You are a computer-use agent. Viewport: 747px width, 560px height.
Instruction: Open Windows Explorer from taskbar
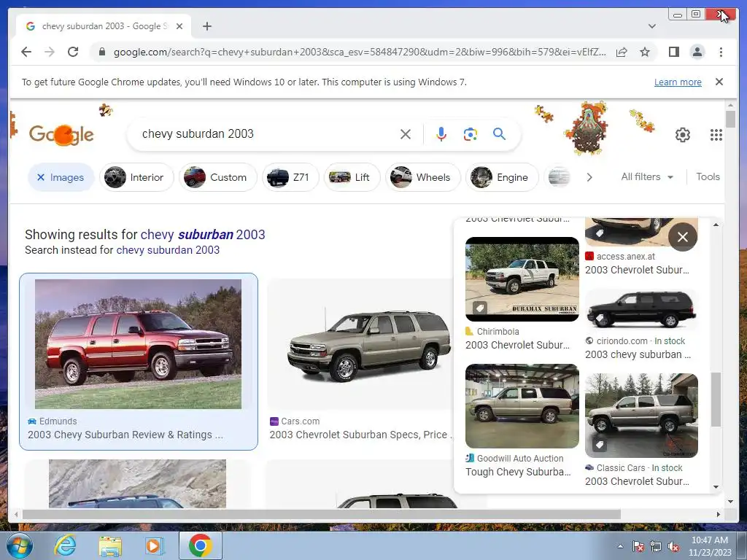coord(110,545)
